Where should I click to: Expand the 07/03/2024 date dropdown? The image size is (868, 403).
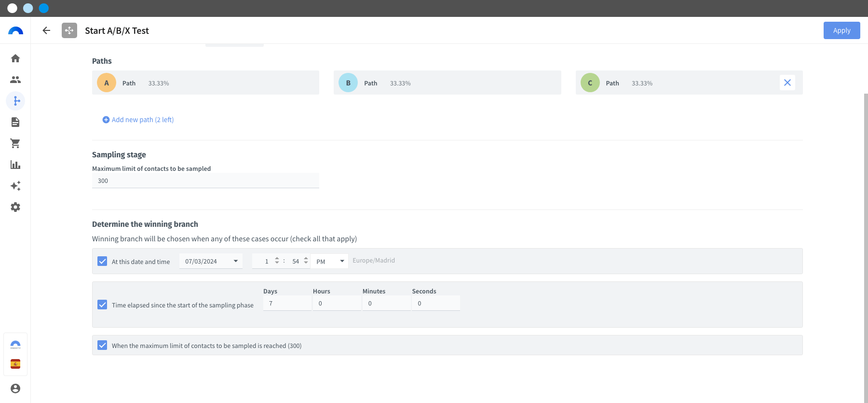[211, 261]
